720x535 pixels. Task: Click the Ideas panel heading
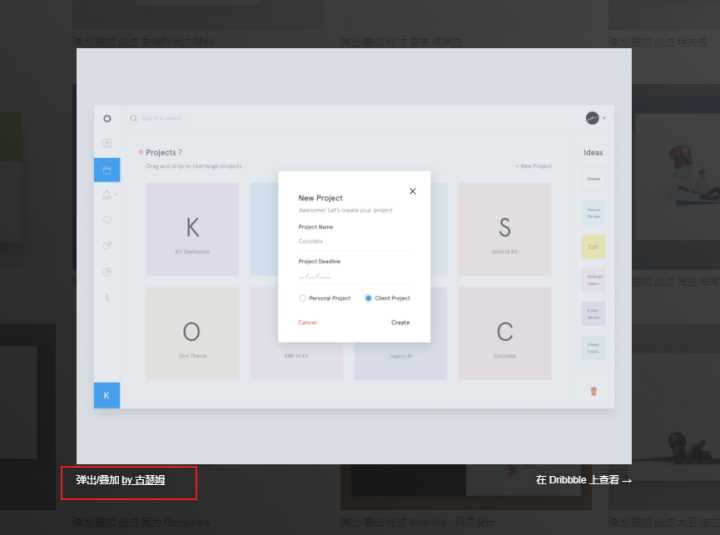pyautogui.click(x=593, y=152)
